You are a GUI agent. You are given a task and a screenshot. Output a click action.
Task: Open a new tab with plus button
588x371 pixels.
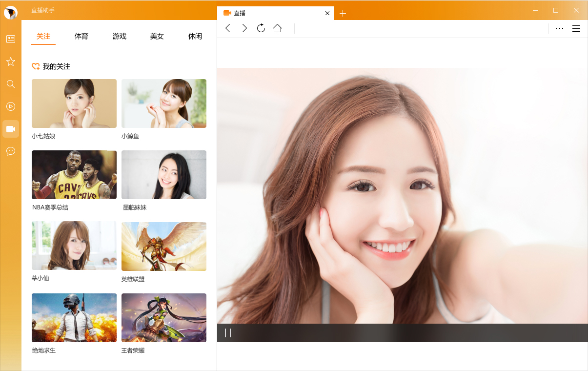pos(343,13)
